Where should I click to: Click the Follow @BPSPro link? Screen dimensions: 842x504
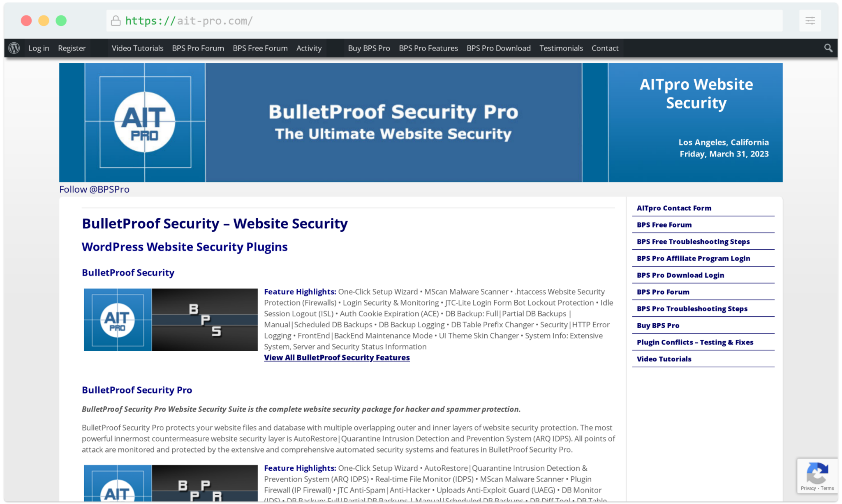pyautogui.click(x=94, y=189)
